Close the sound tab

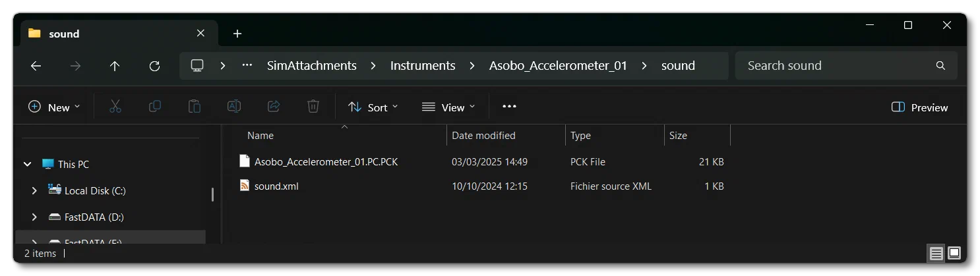point(200,33)
